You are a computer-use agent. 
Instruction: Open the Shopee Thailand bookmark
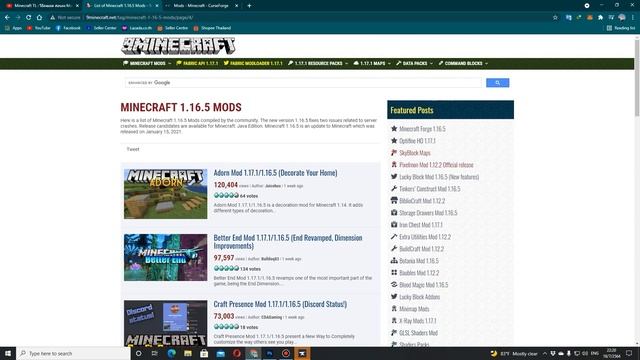coord(212,28)
